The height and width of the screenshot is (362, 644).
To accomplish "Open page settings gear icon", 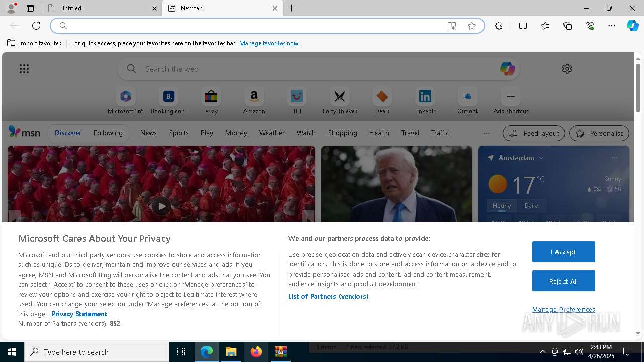I will pyautogui.click(x=567, y=69).
